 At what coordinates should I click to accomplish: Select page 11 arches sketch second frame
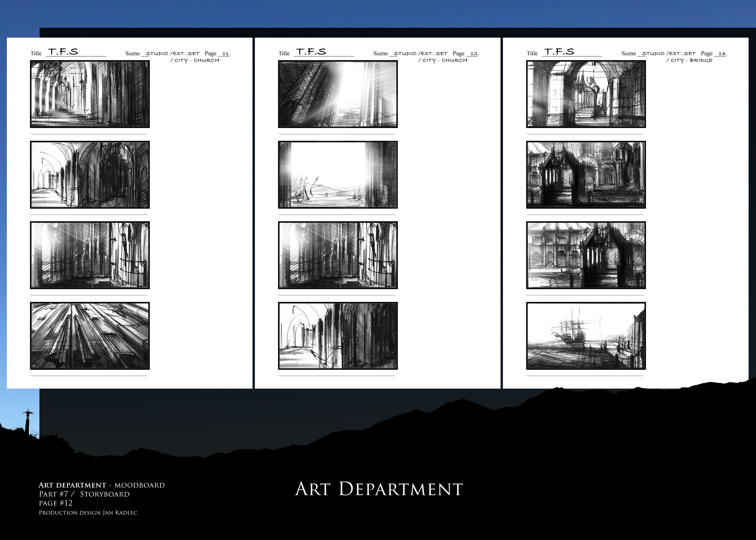(90, 175)
